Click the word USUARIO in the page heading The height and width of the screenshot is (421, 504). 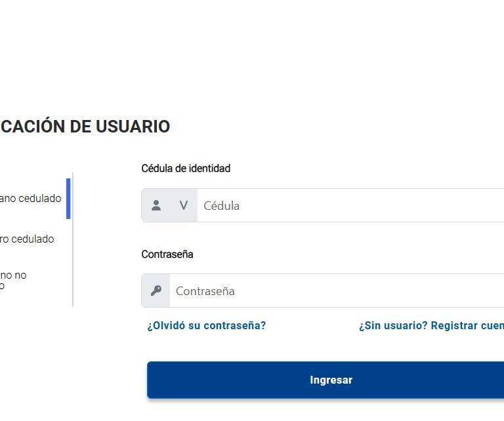pos(133,126)
